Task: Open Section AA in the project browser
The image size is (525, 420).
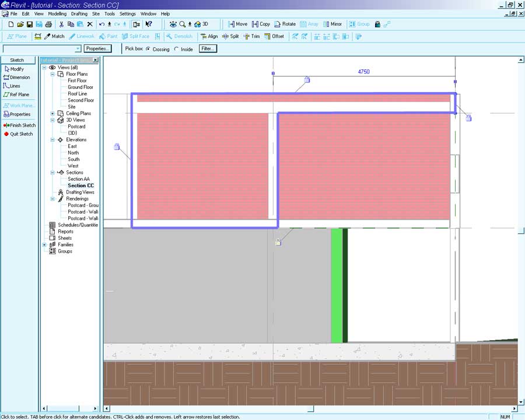Action: click(x=78, y=179)
